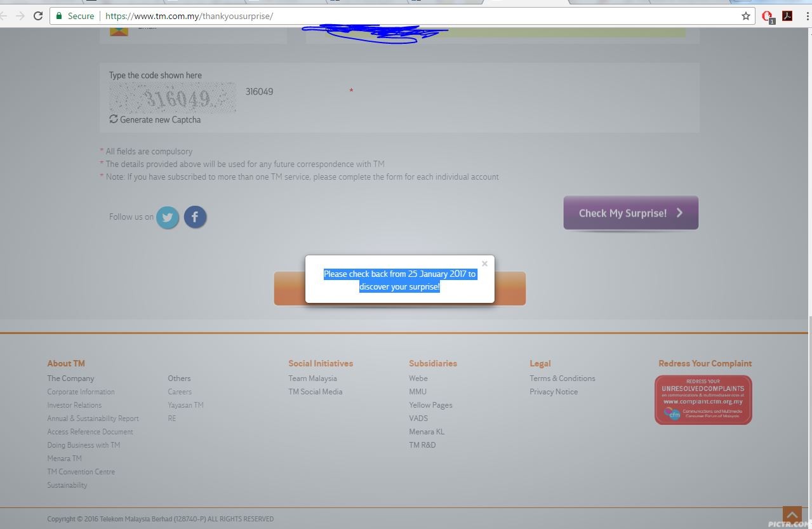Open the Terms & Conditions link

point(562,378)
